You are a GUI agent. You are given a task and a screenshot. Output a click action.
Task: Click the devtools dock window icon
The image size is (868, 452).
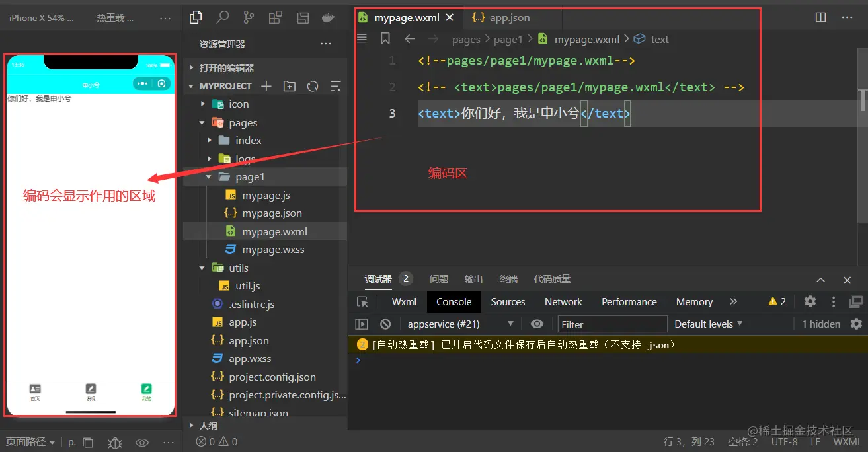[x=855, y=302]
